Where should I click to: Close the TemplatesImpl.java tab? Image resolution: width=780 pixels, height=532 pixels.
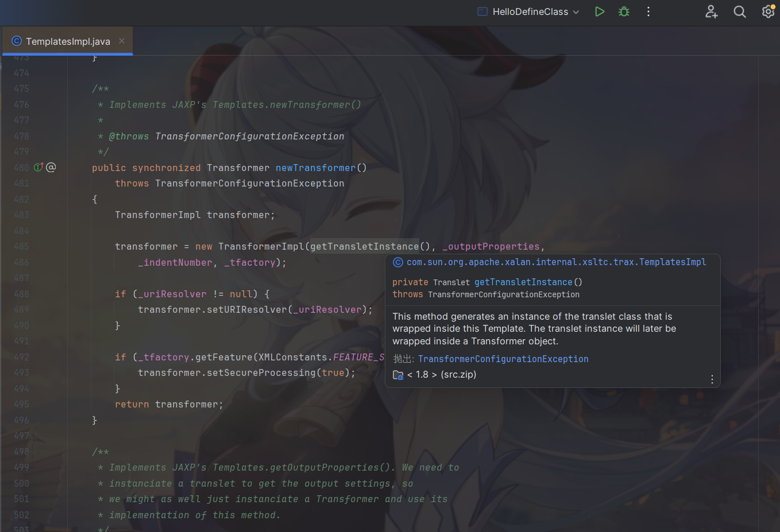[x=122, y=41]
